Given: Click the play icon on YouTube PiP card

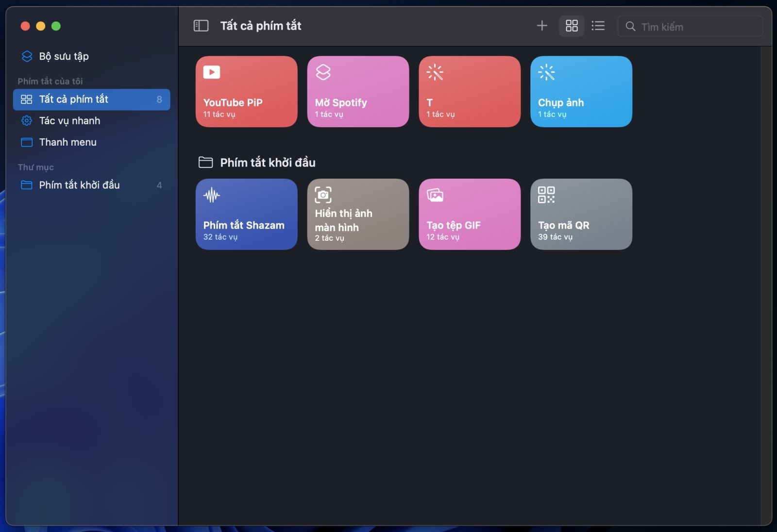Looking at the screenshot, I should 212,72.
